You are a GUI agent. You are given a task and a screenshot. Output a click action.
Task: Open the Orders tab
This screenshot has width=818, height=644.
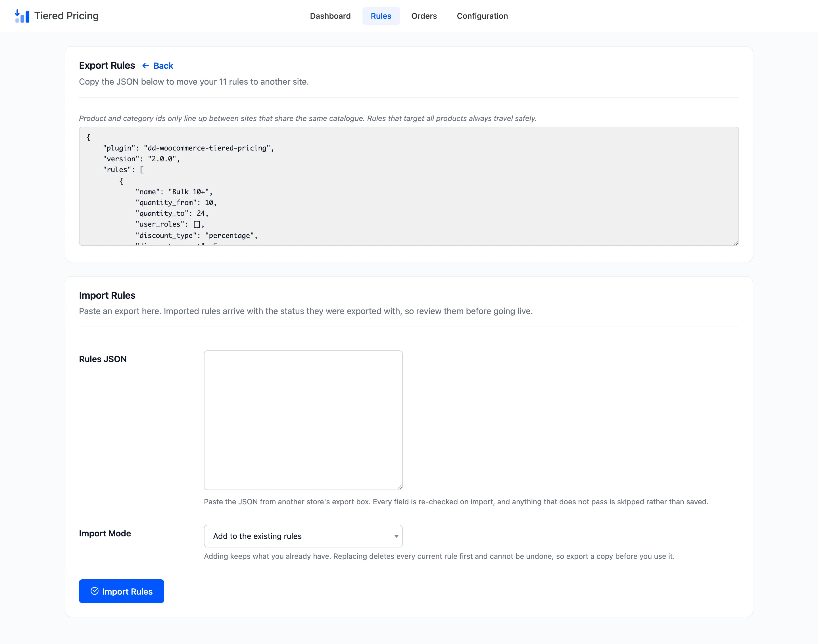point(424,16)
